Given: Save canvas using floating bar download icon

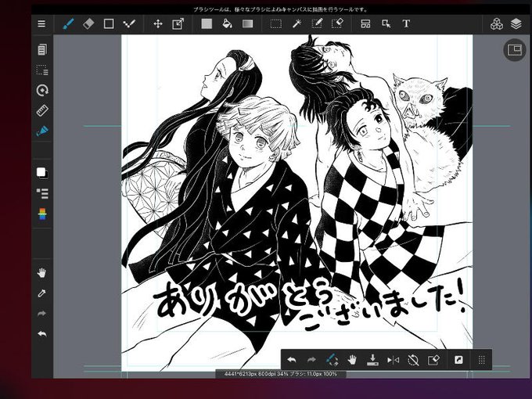Looking at the screenshot, I should (372, 360).
